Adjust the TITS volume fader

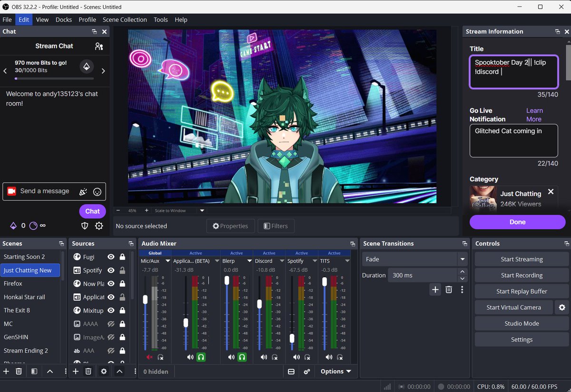tap(325, 282)
